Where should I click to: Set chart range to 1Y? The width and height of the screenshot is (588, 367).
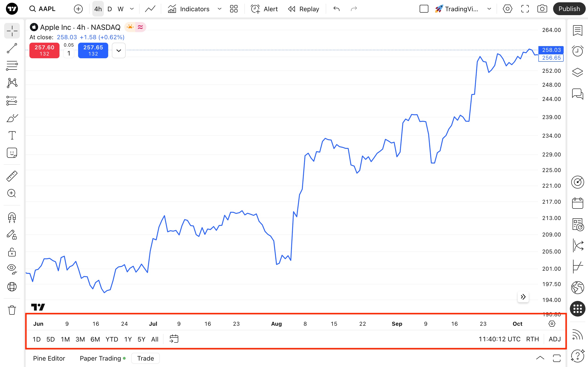tap(128, 339)
